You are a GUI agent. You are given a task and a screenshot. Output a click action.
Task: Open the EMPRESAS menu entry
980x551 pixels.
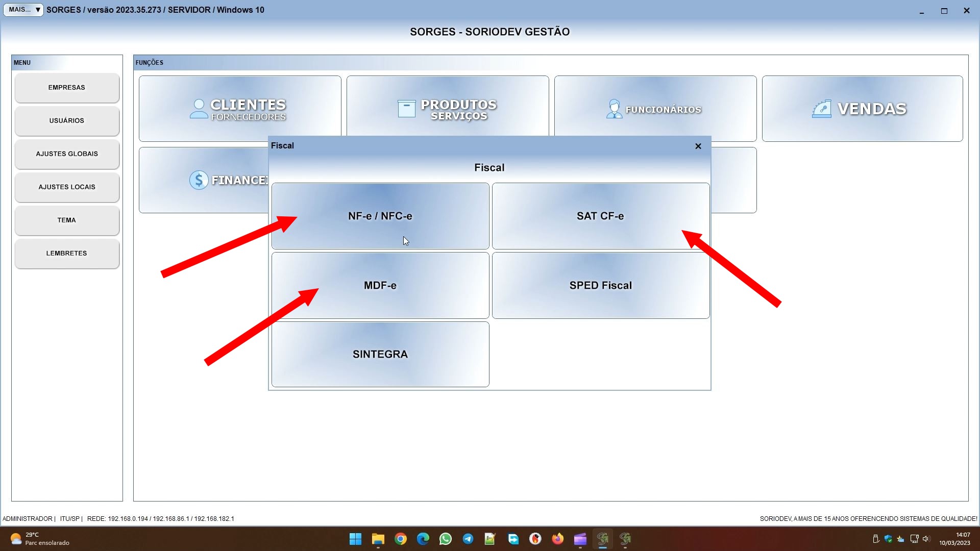[67, 88]
